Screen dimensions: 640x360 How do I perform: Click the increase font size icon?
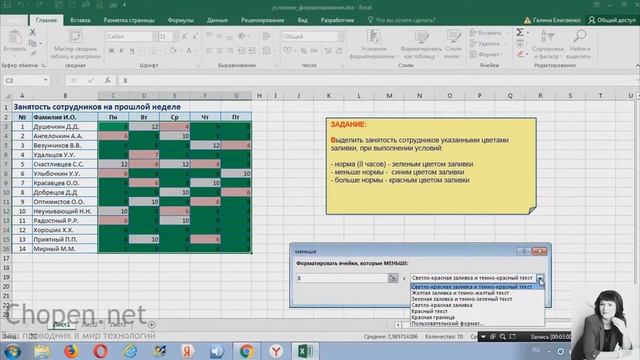point(185,36)
